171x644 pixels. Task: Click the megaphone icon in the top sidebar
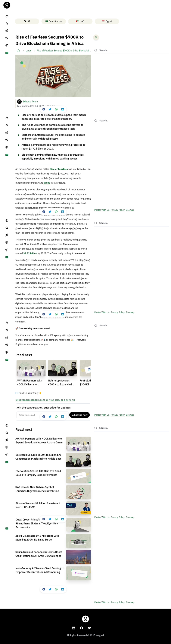7,45
